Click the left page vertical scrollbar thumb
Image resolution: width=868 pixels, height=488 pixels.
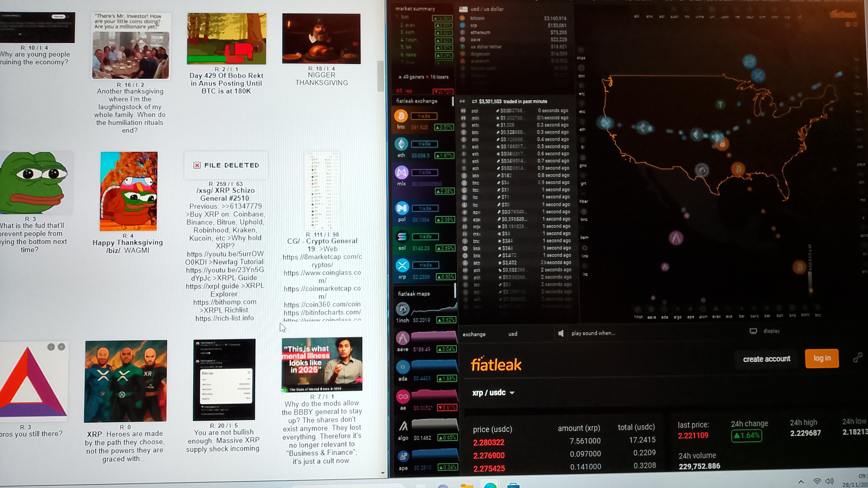(380, 76)
